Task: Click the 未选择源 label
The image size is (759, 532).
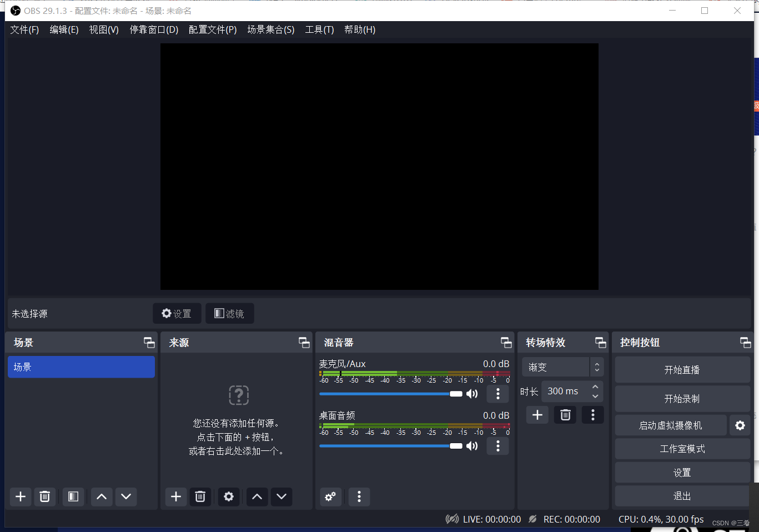Action: tap(30, 314)
